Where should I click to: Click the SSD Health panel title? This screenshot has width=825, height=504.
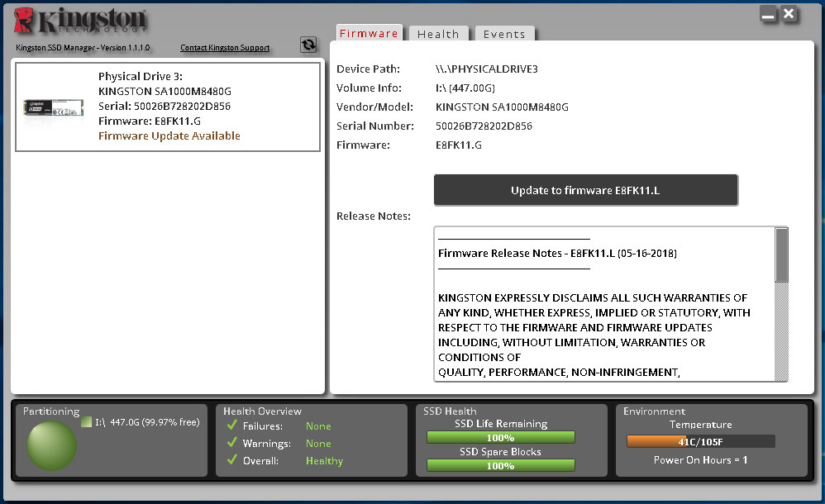(x=450, y=411)
